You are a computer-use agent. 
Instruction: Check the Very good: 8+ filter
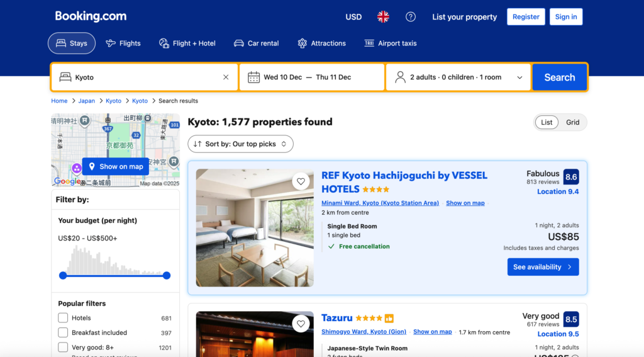click(63, 347)
